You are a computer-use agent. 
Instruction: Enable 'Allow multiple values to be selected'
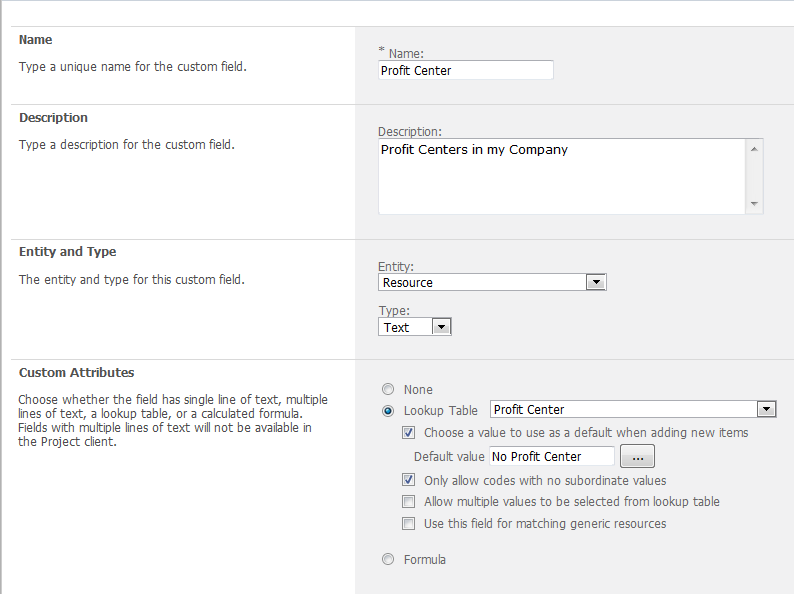tap(408, 502)
